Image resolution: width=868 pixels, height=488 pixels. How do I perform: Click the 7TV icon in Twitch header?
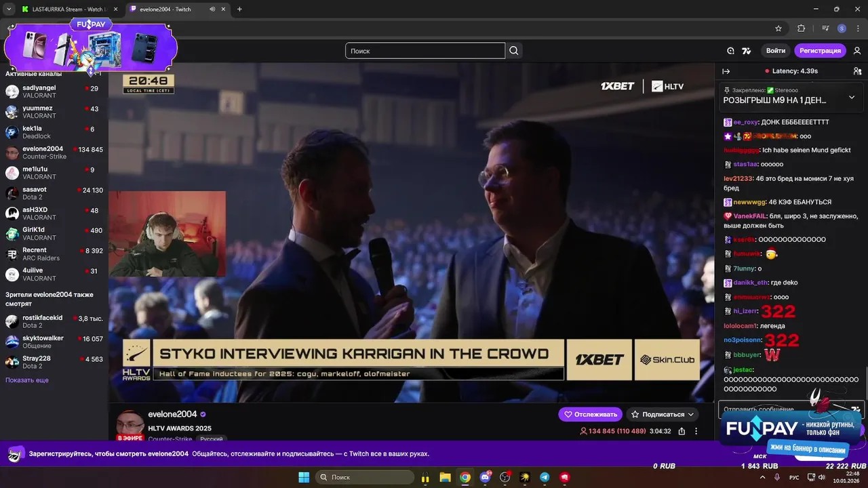point(747,51)
